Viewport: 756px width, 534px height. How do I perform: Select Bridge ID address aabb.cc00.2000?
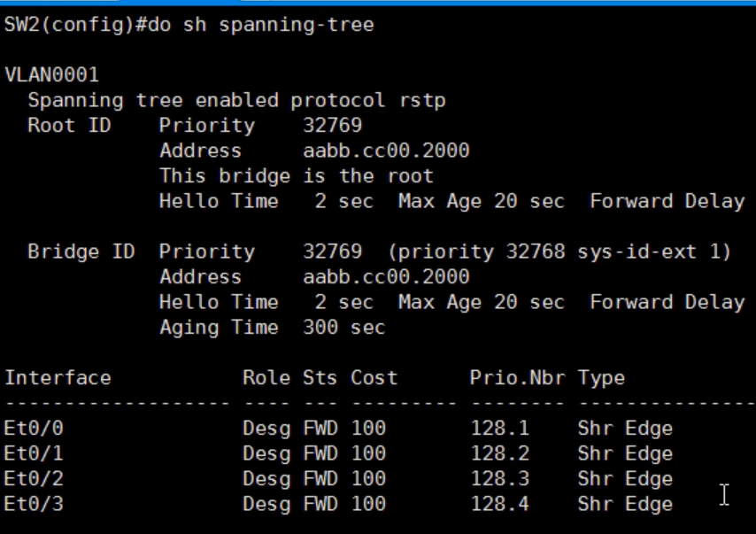click(386, 277)
